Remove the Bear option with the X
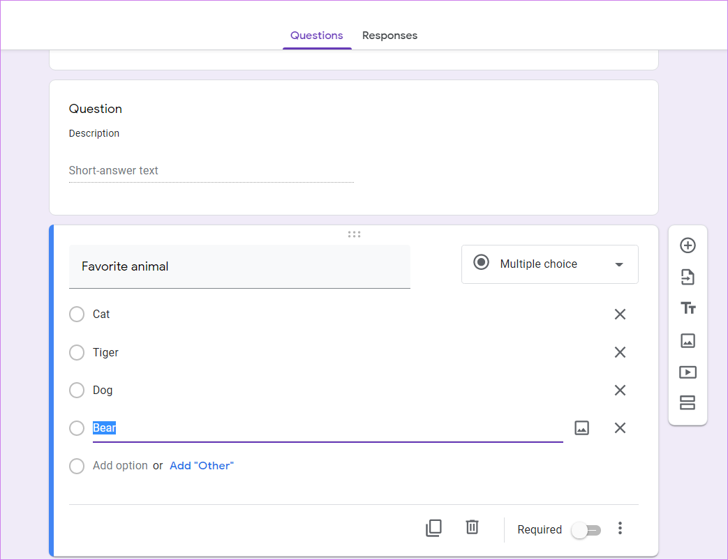This screenshot has width=728, height=560. coord(620,427)
